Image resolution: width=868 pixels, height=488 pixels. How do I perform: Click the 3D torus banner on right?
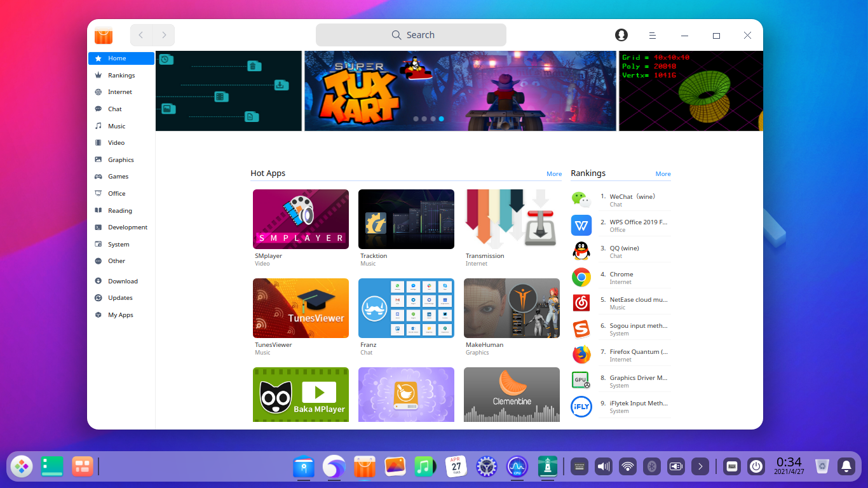pyautogui.click(x=691, y=91)
